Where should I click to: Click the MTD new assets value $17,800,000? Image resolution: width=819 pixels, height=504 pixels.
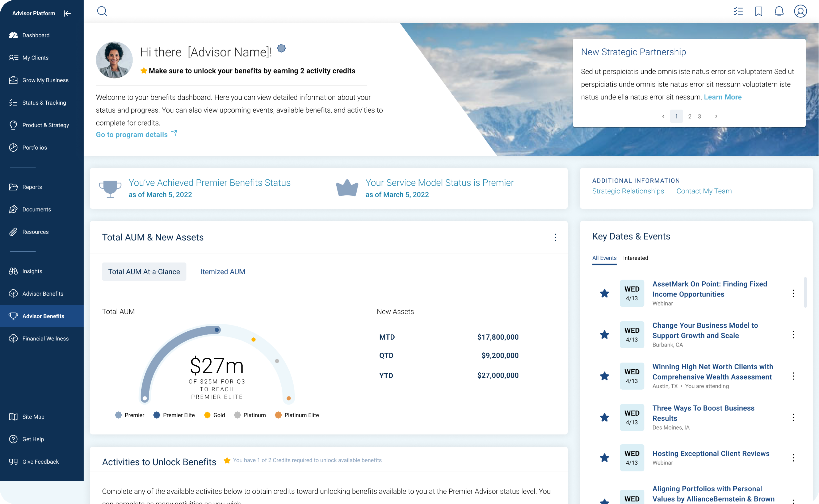click(x=498, y=337)
